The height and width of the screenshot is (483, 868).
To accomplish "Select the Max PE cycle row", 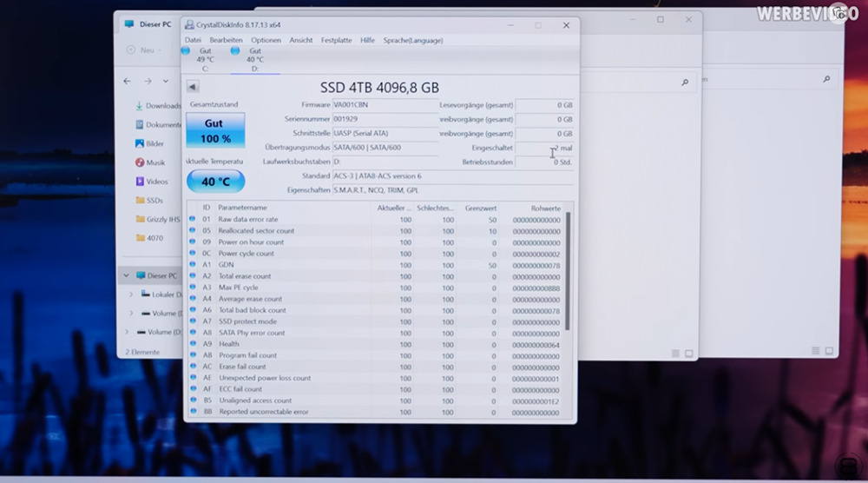I will pos(375,288).
